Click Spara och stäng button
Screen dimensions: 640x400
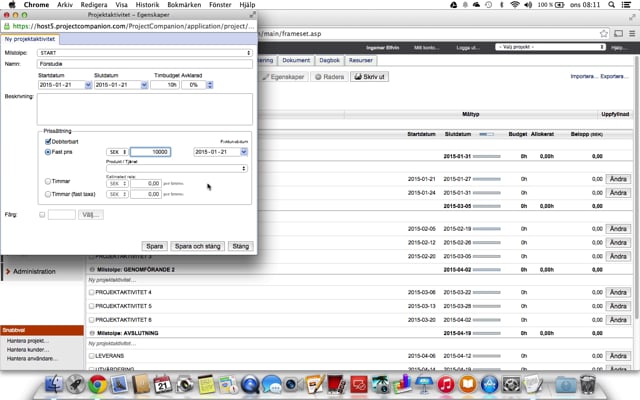click(x=198, y=246)
